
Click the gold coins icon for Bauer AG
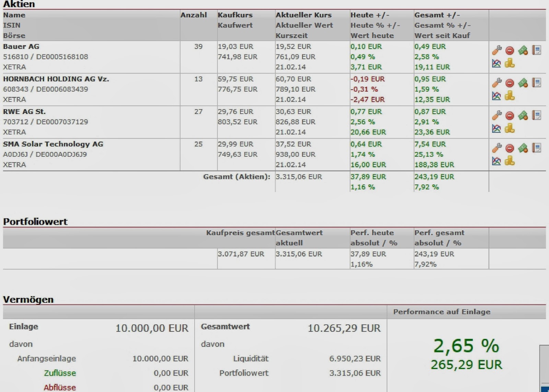tap(510, 63)
